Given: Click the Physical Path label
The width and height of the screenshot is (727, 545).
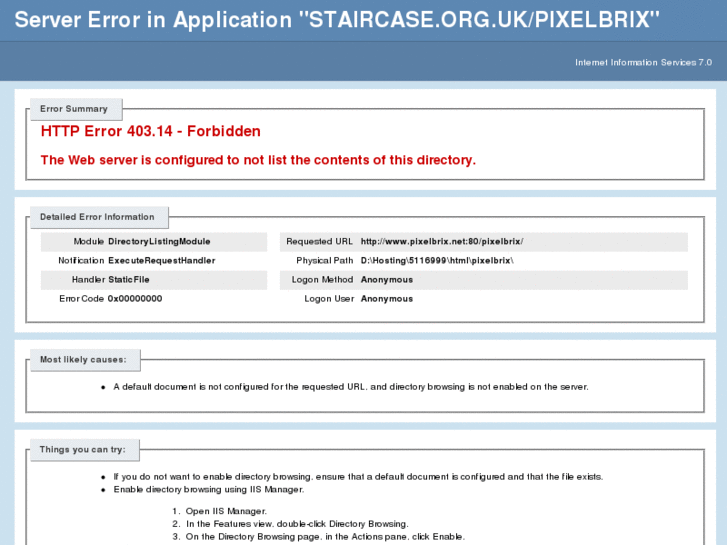Looking at the screenshot, I should (x=325, y=261).
